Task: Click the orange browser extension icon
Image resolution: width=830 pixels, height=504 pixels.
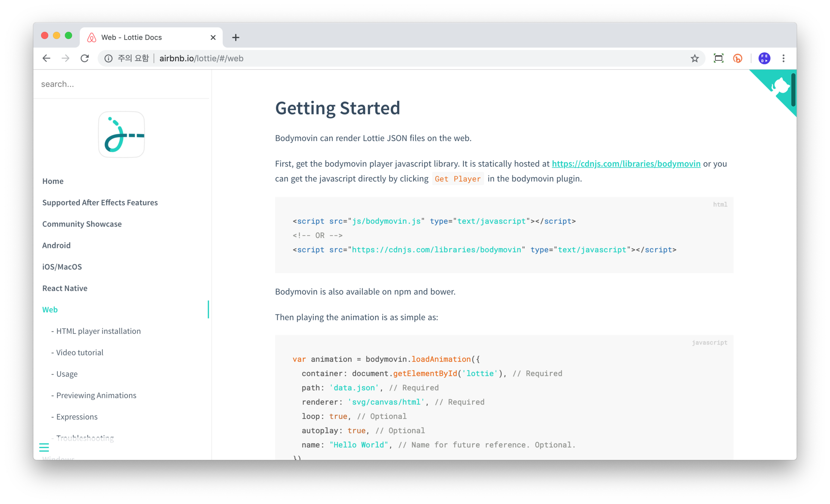Action: coord(738,58)
